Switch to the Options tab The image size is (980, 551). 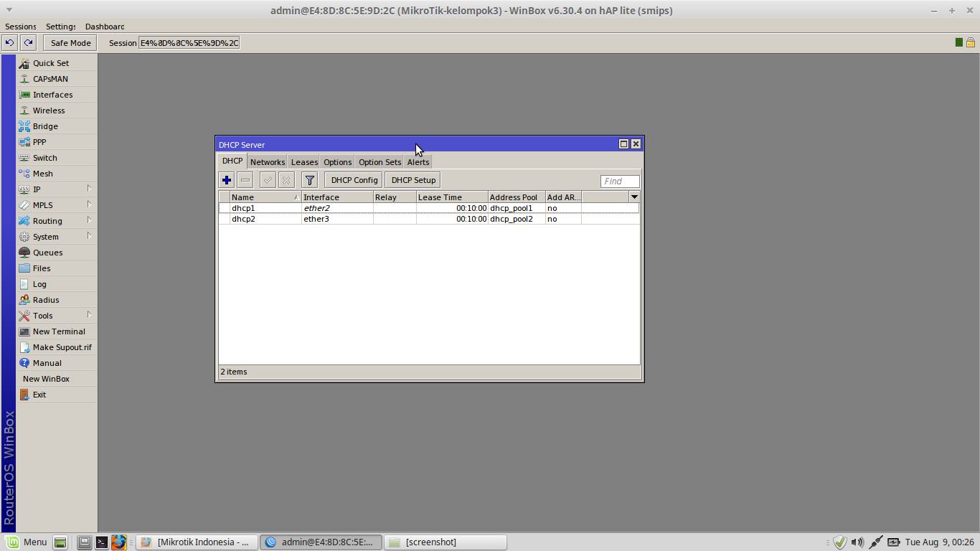point(337,162)
